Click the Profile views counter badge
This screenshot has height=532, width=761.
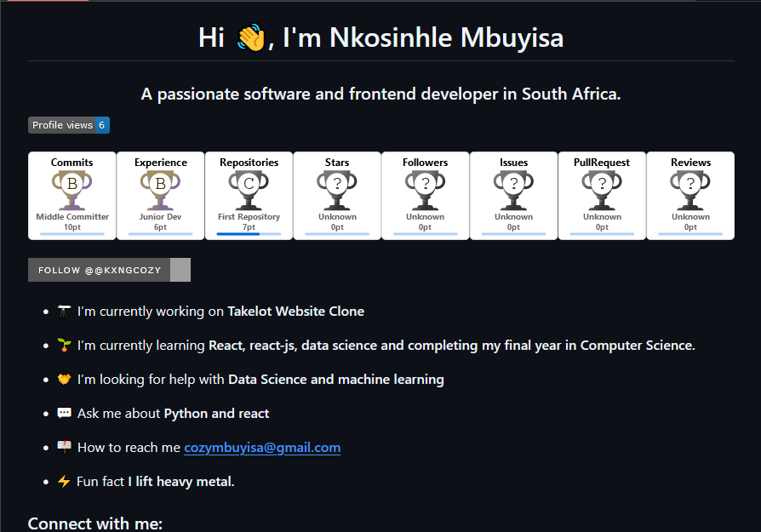69,125
